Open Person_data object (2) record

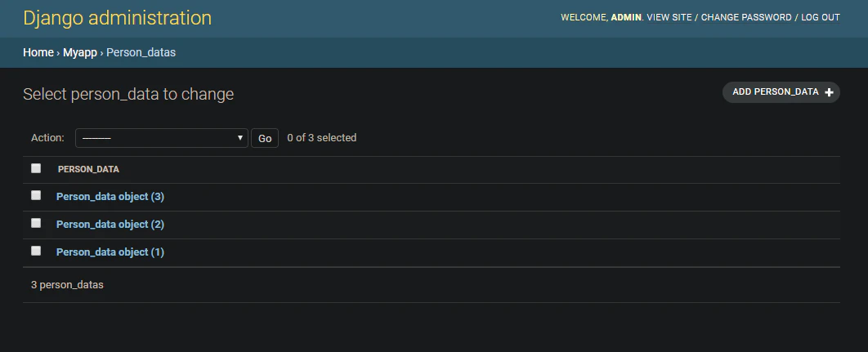[110, 224]
